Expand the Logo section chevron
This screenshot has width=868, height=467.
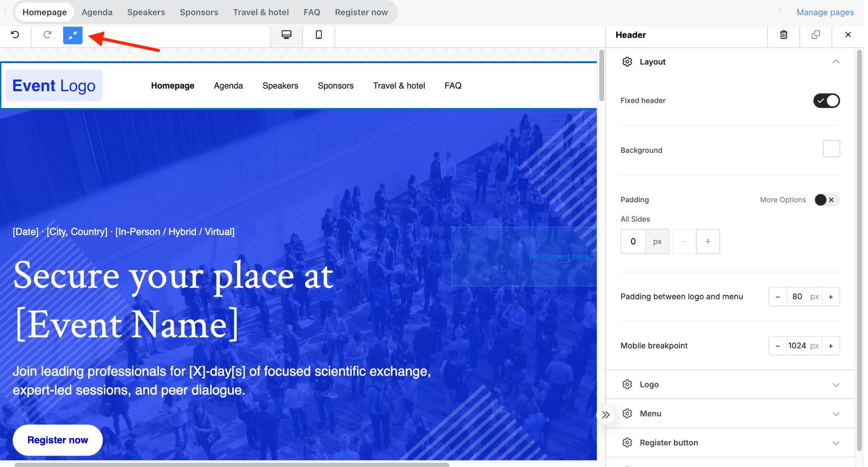836,385
